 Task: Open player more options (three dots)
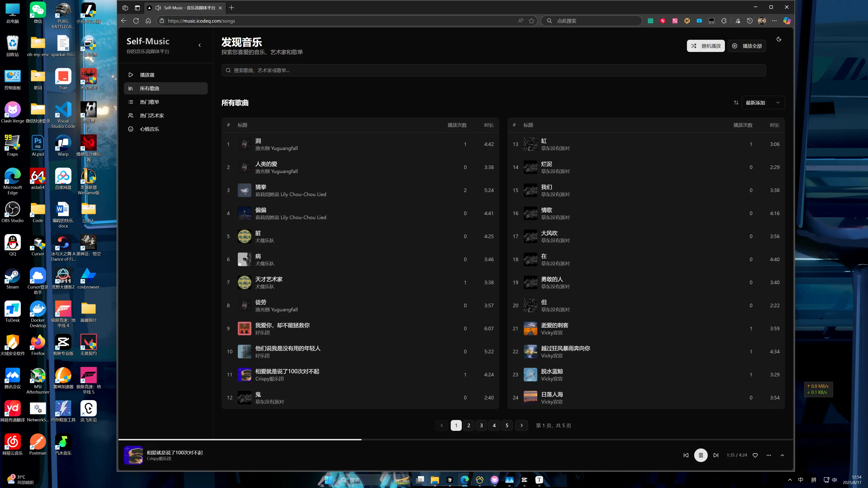[769, 455]
